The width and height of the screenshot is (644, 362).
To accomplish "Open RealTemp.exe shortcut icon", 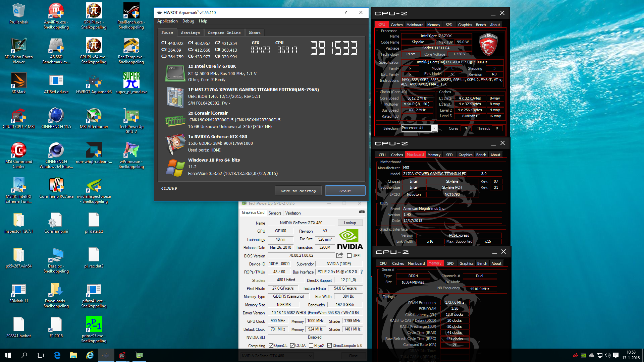I will pos(131,51).
